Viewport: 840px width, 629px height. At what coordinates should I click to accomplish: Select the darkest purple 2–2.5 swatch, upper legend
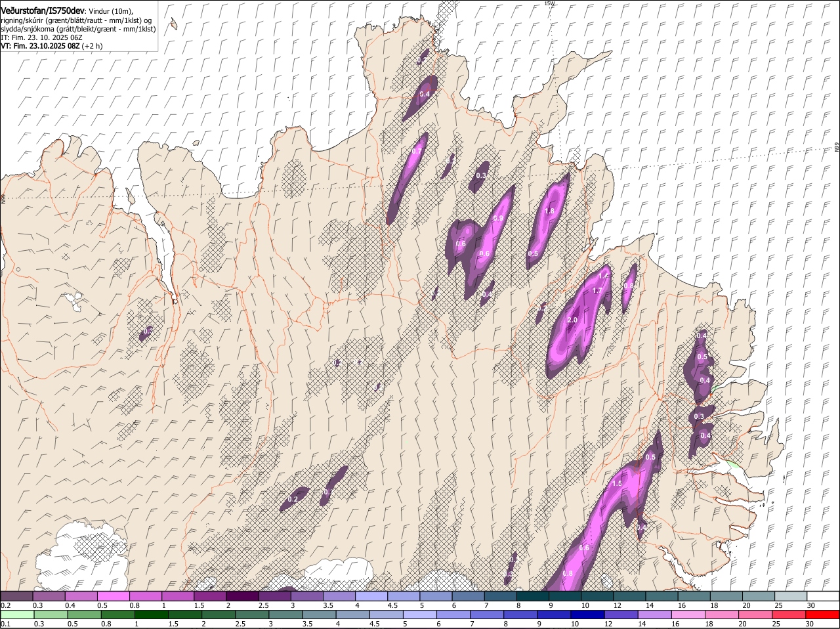point(242,596)
